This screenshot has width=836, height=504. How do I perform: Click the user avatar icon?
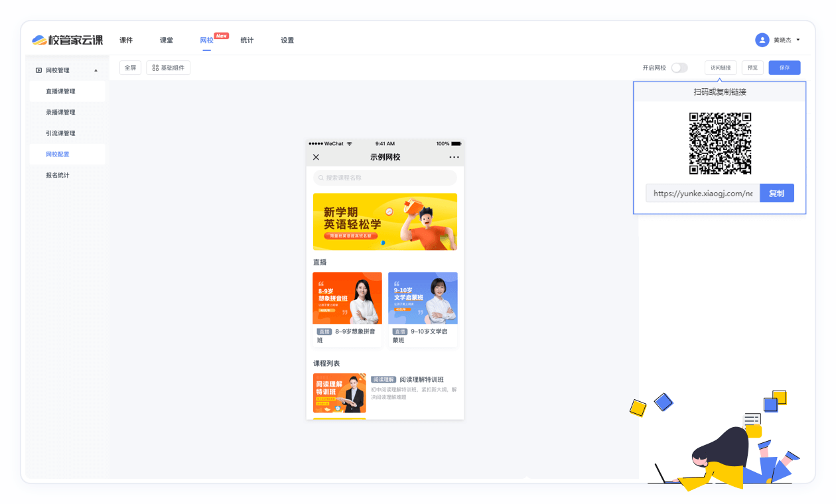point(762,40)
